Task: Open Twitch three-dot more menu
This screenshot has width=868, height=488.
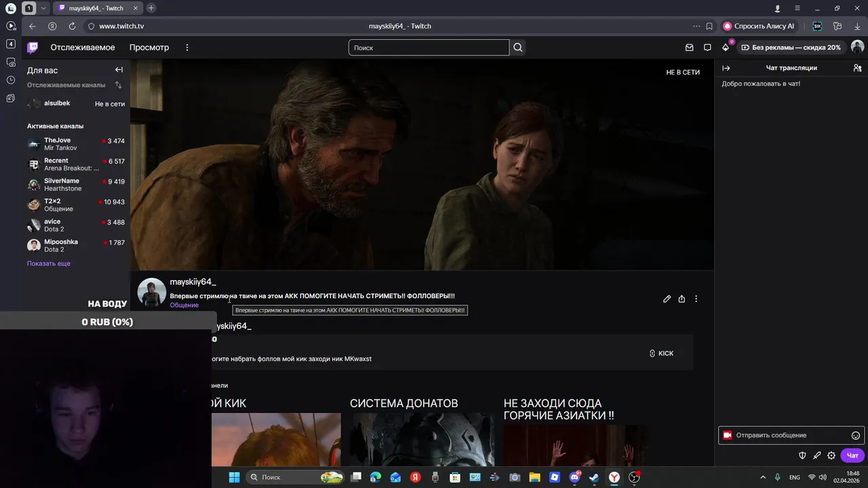Action: [187, 47]
